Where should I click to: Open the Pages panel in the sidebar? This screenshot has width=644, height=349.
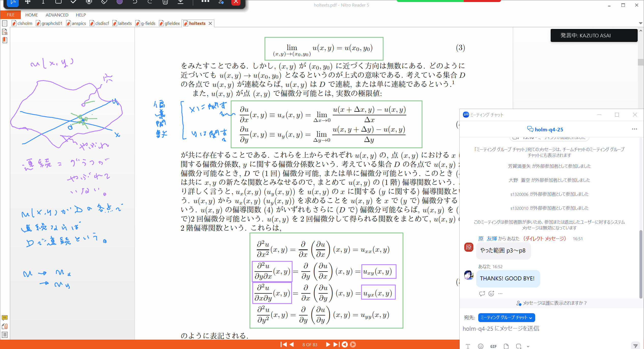(x=5, y=23)
